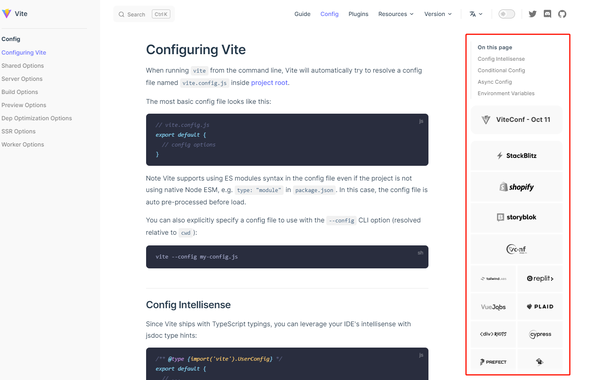Click the StackBlitz sponsor logo

517,156
